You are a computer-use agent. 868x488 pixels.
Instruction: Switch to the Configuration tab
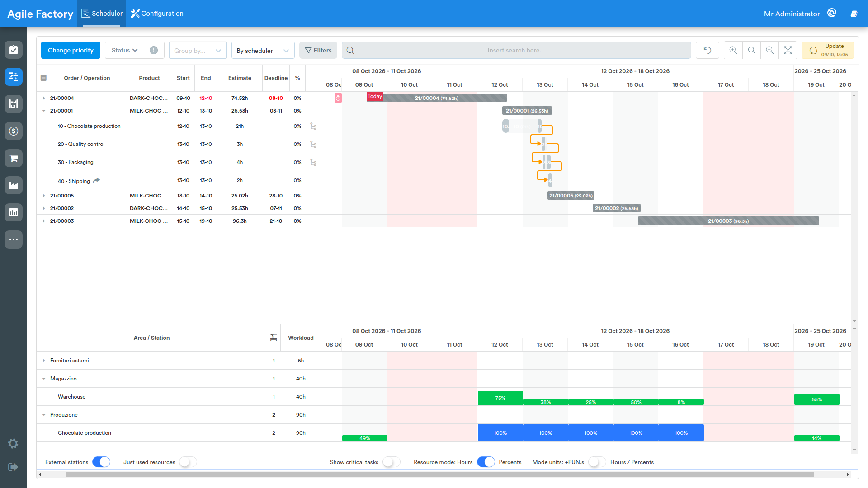[157, 14]
